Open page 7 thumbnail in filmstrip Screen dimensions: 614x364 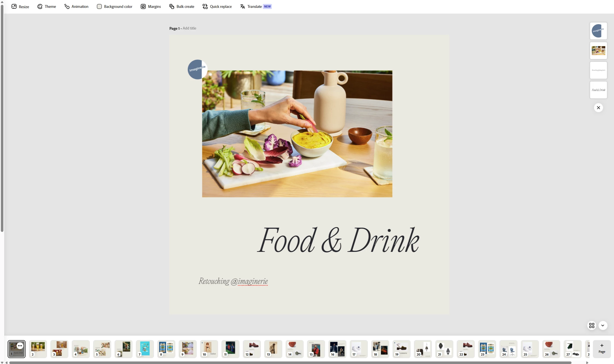(145, 349)
